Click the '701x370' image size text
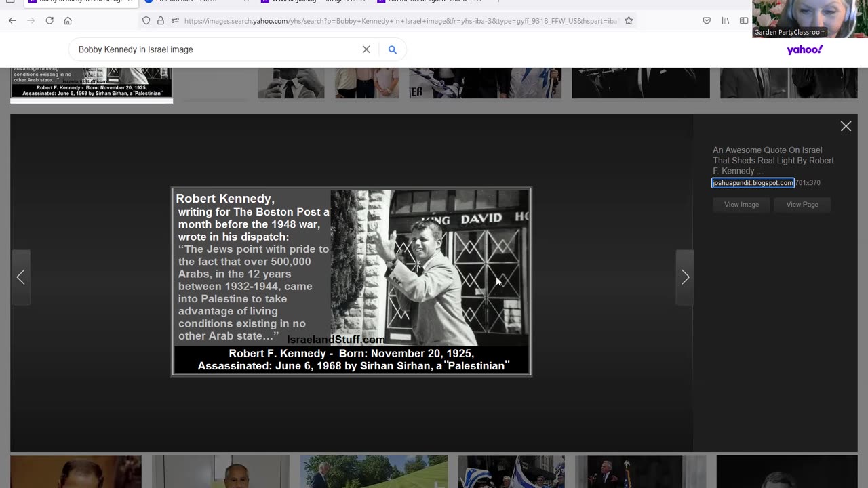The width and height of the screenshot is (868, 488). [808, 183]
